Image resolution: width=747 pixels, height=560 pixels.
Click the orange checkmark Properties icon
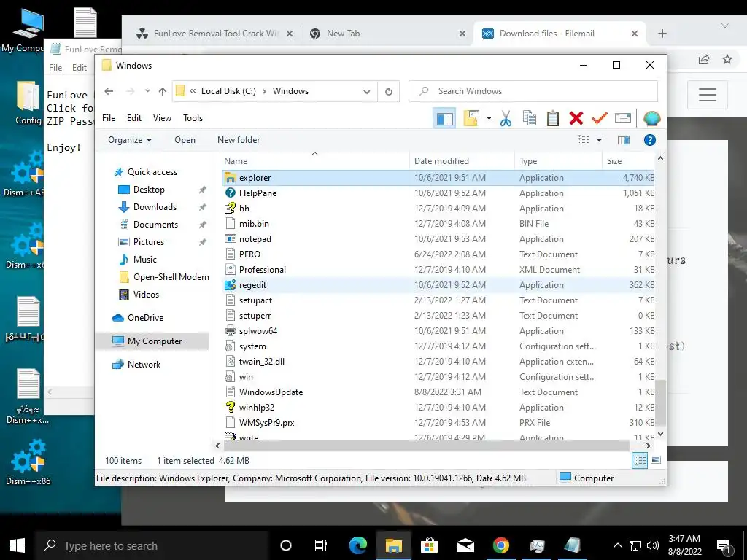pyautogui.click(x=600, y=119)
